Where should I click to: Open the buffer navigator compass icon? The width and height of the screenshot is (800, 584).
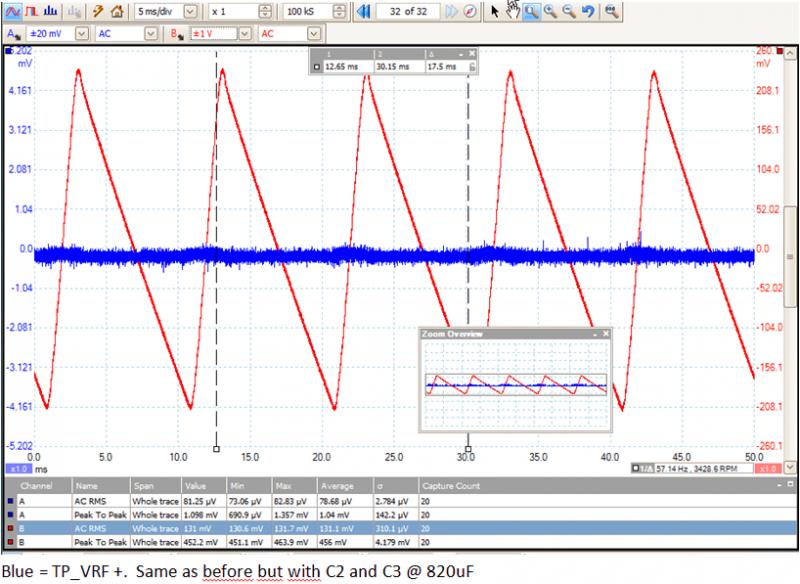point(470,11)
